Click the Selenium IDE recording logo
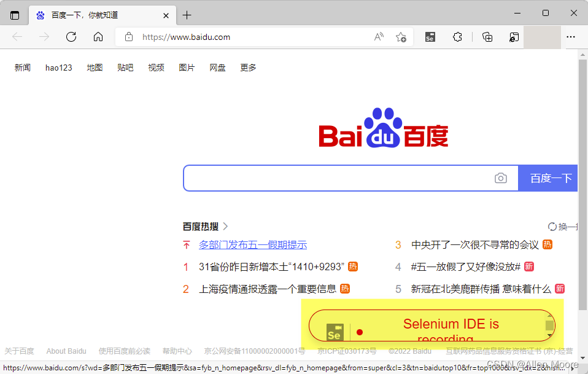 click(335, 332)
